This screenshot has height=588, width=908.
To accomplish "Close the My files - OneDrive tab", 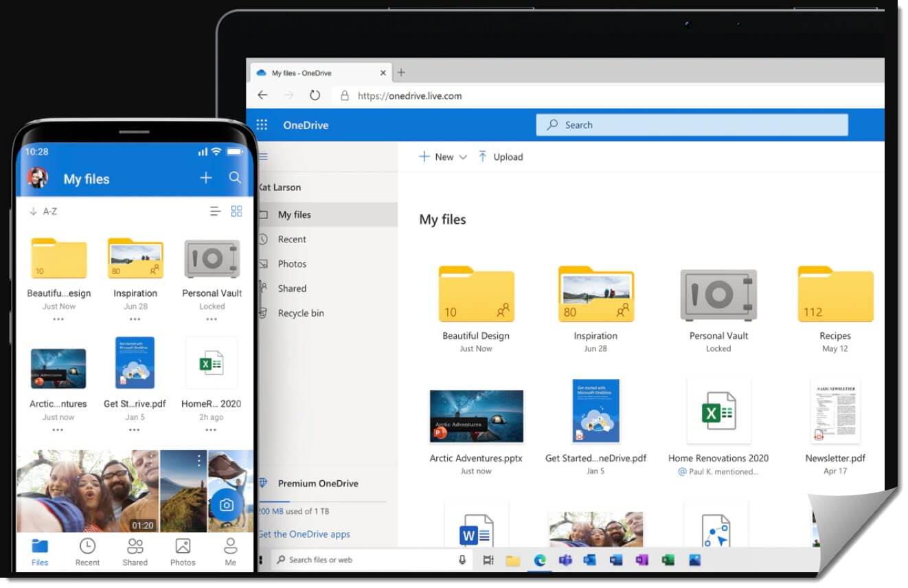I will click(x=383, y=73).
